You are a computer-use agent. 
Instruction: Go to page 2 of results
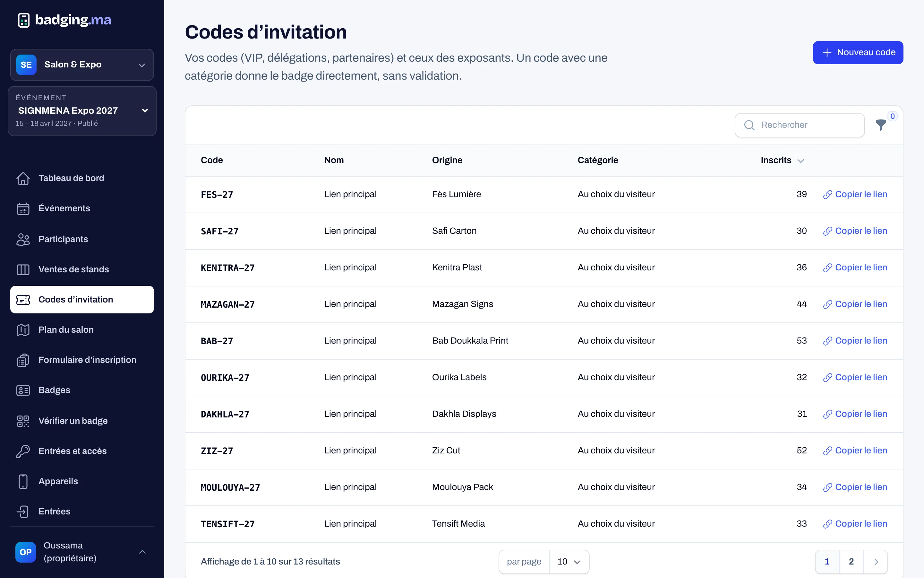tap(851, 562)
